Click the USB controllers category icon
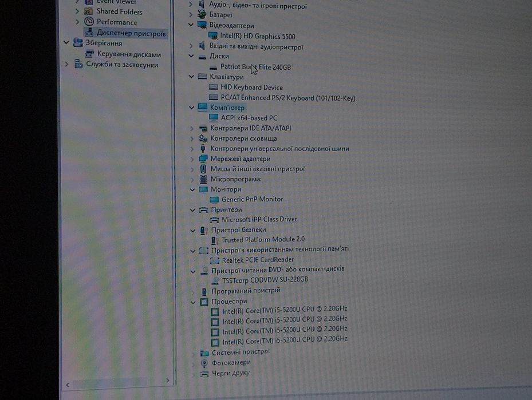Image resolution: width=532 pixels, height=400 pixels. tap(203, 148)
